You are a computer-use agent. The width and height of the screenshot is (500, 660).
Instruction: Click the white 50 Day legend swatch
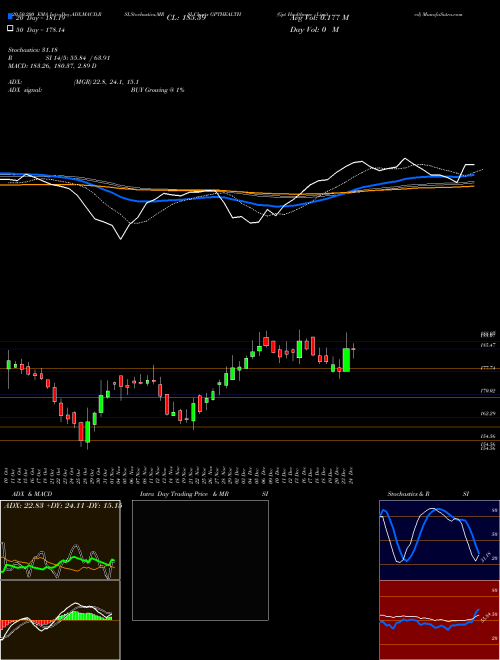point(11,29)
